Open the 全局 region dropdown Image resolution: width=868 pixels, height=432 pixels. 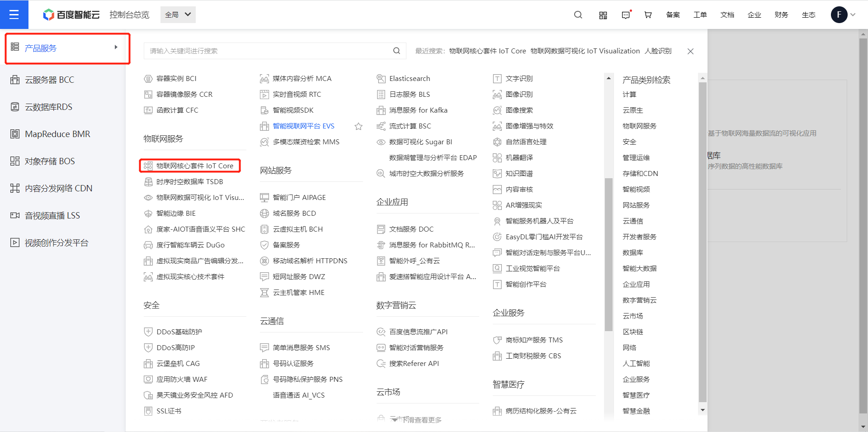(177, 14)
